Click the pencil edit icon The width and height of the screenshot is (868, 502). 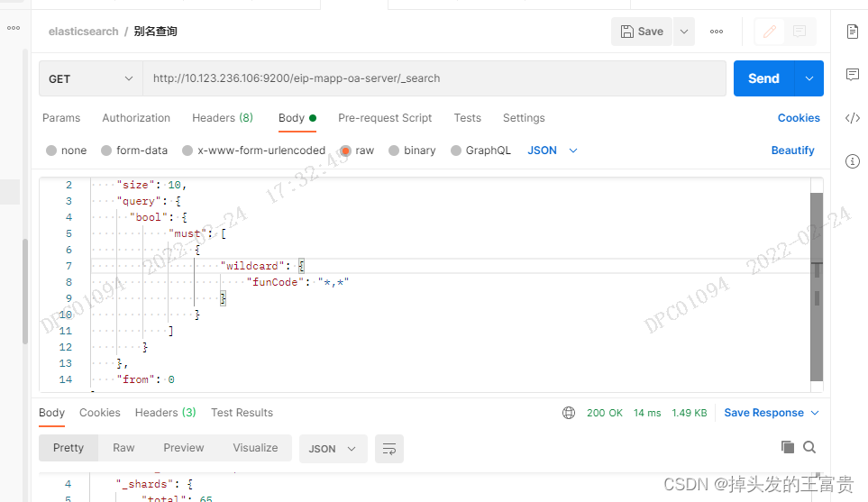coord(770,32)
